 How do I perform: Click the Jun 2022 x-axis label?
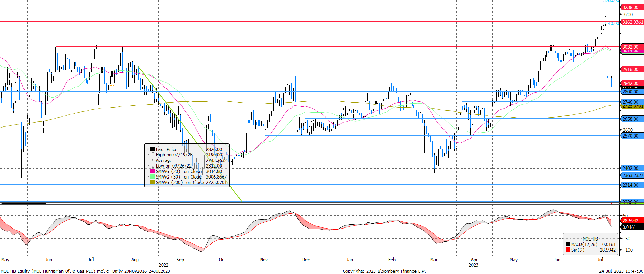point(49,260)
